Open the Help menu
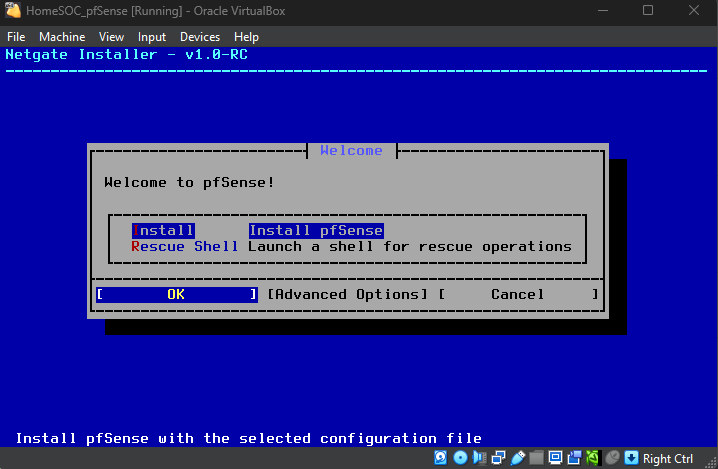The image size is (718, 469). [x=246, y=37]
